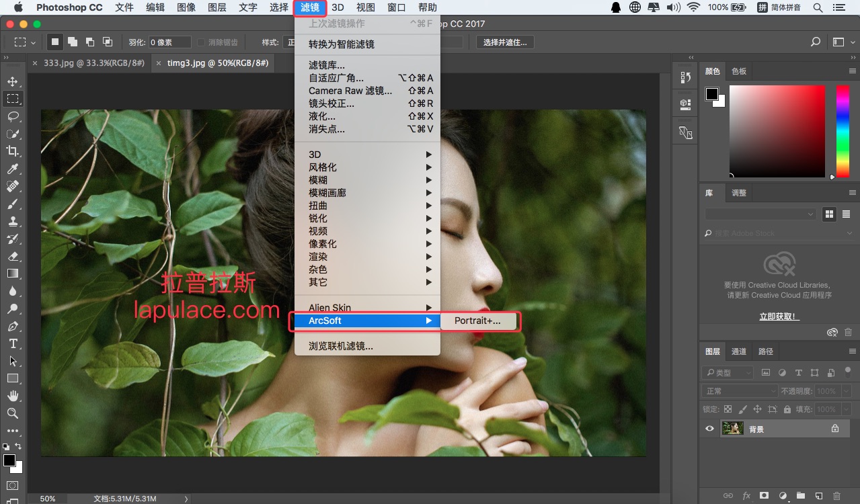Select the Crop tool
The height and width of the screenshot is (504, 860).
click(x=12, y=151)
